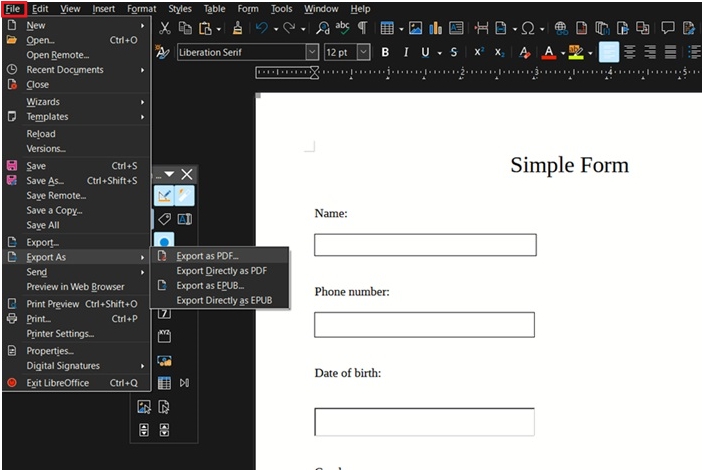Click the Name text field in the form
This screenshot has width=702, height=470.
click(x=425, y=245)
